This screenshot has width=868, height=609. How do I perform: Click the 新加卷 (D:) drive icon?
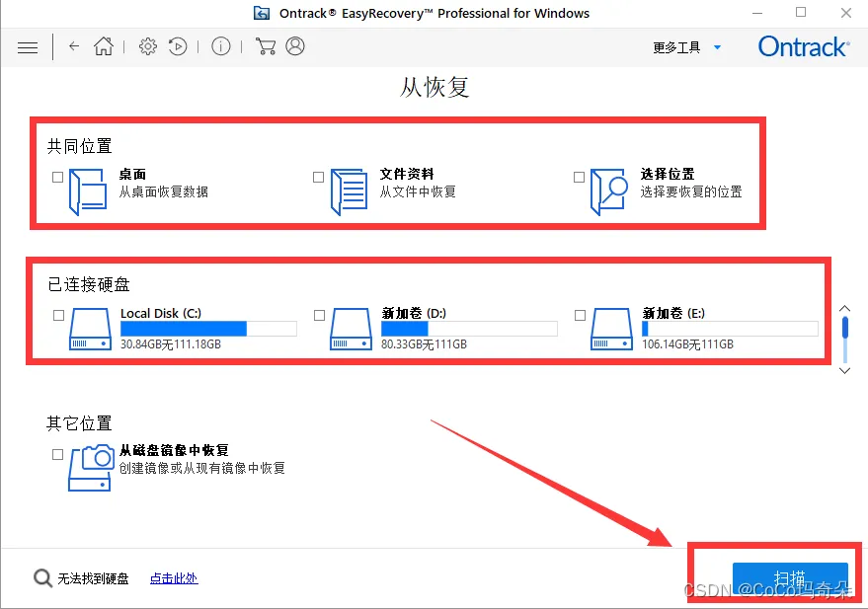(x=351, y=329)
